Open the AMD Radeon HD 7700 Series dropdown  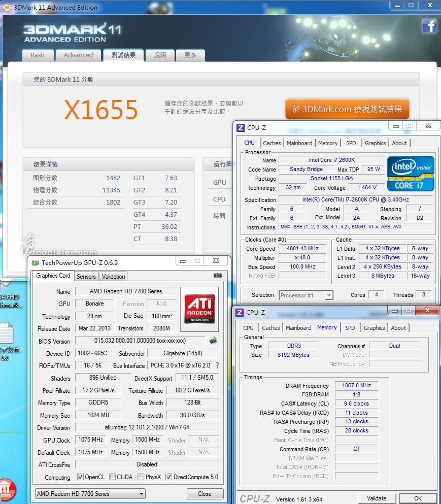tap(90, 494)
